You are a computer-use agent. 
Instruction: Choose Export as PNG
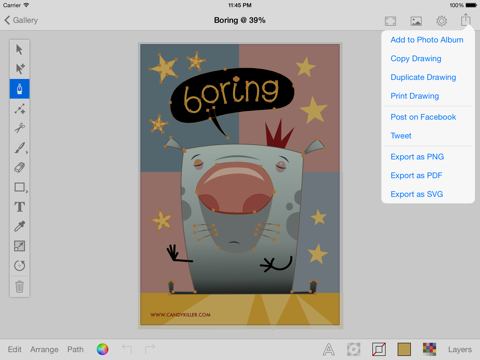click(417, 157)
